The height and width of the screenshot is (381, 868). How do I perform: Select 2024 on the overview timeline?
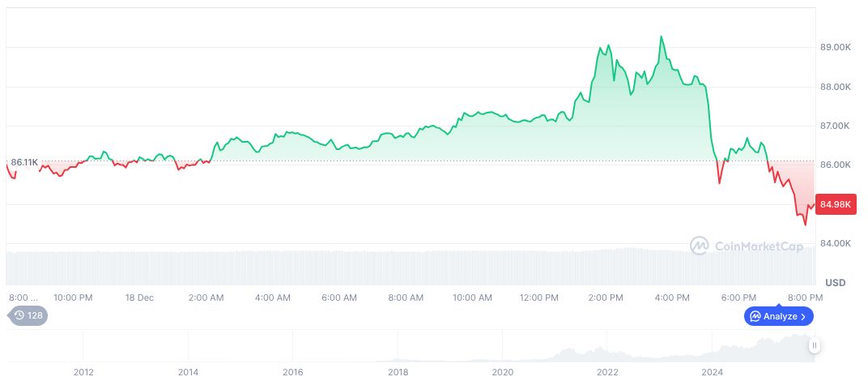point(713,372)
